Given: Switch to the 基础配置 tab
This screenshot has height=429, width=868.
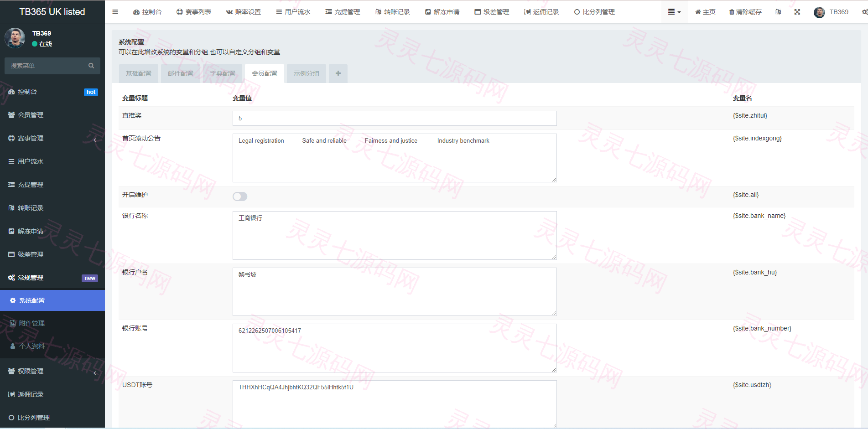Looking at the screenshot, I should [x=139, y=73].
